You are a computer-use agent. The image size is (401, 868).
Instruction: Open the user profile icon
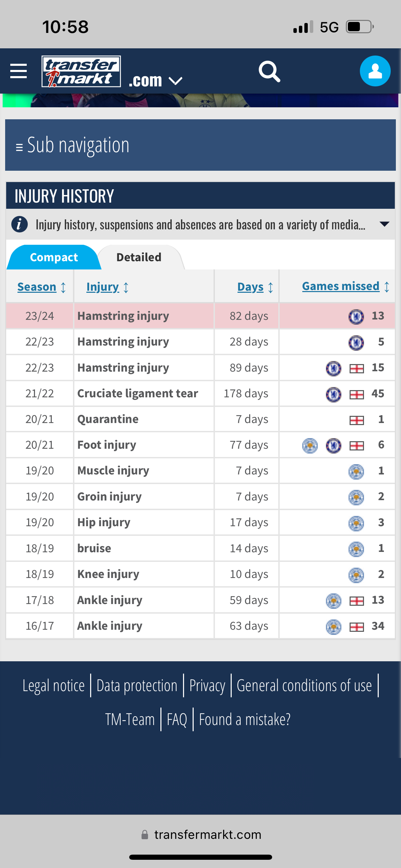[x=375, y=71]
